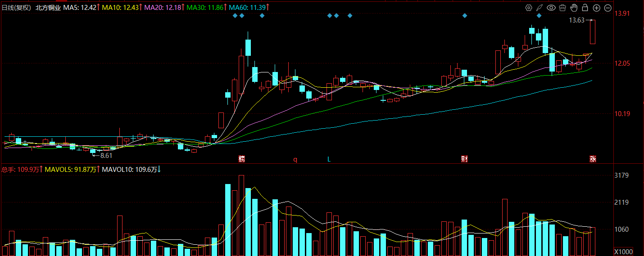644x256 pixels.
Task: Open the toolbox briefcase icon
Action: pyautogui.click(x=562, y=8)
